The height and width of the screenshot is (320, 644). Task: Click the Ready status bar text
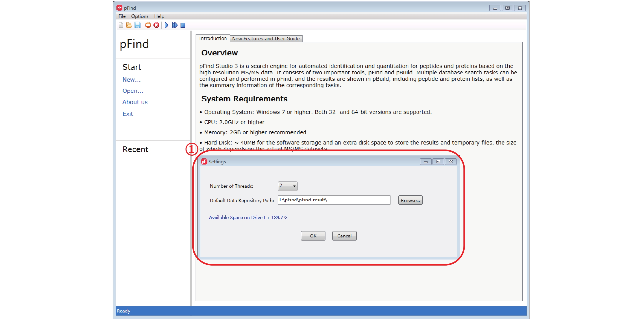124,311
